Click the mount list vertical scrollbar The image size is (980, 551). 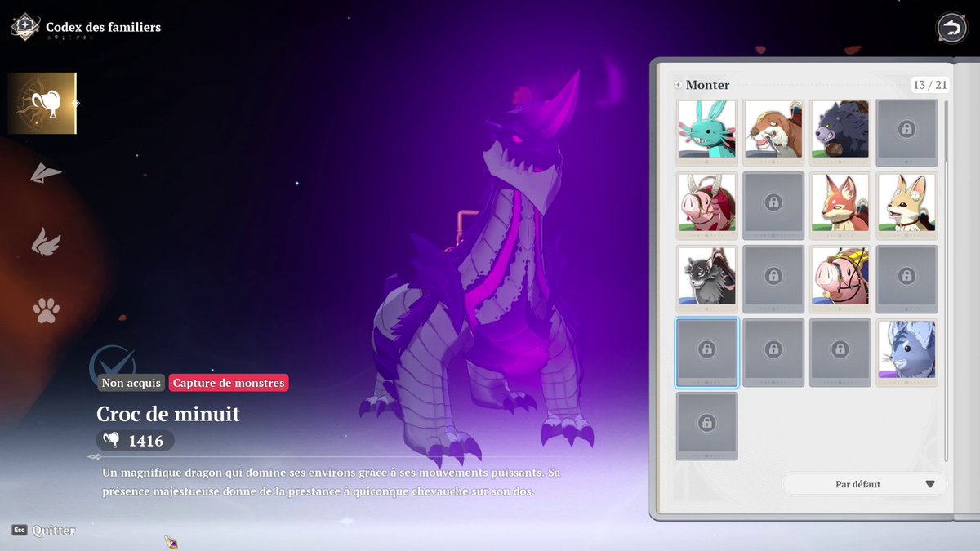tap(947, 279)
